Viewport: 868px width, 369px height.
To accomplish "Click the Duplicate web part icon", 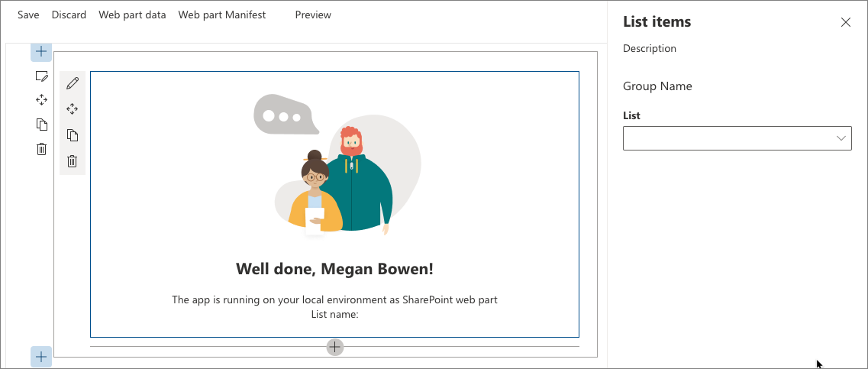I will click(x=73, y=135).
